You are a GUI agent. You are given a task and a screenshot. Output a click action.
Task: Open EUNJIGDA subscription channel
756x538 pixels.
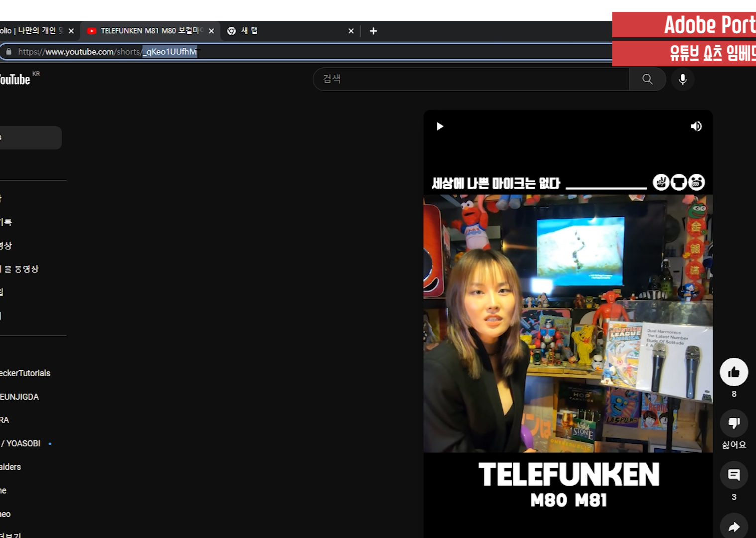tap(20, 397)
